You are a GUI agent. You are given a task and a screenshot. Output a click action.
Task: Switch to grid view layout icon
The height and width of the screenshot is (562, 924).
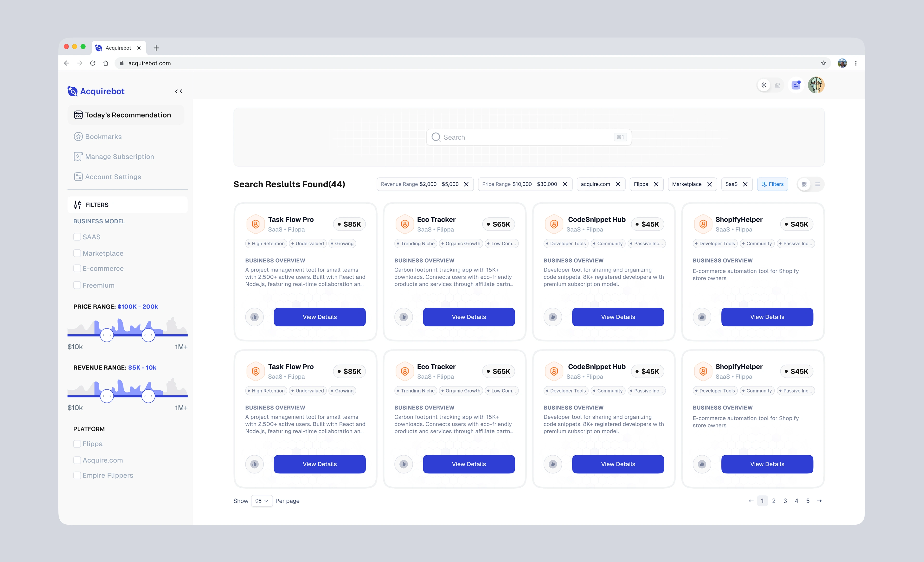tap(804, 184)
